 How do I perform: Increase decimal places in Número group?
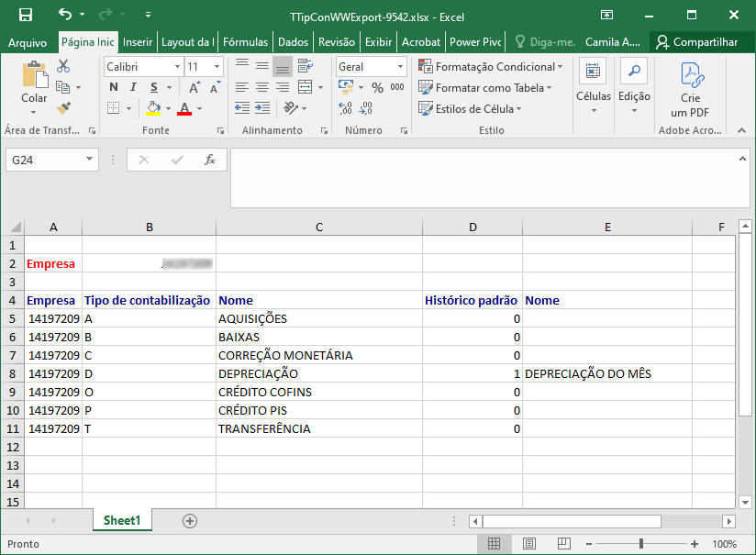click(x=345, y=108)
